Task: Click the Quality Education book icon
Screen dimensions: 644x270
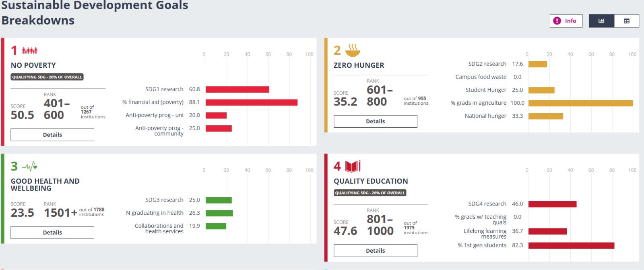Action: (x=353, y=166)
